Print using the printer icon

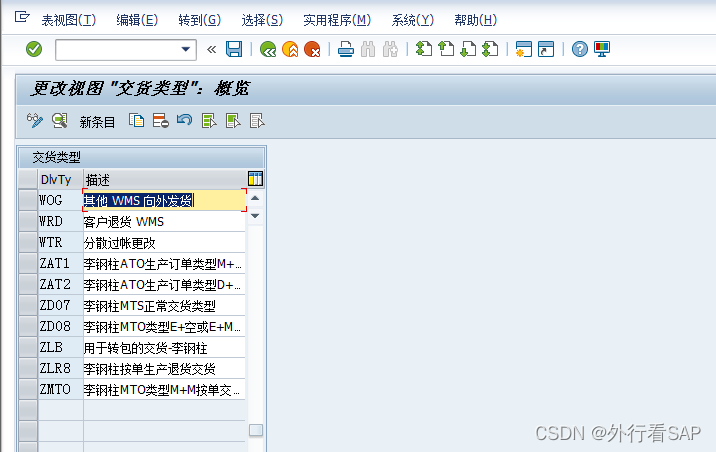click(346, 49)
